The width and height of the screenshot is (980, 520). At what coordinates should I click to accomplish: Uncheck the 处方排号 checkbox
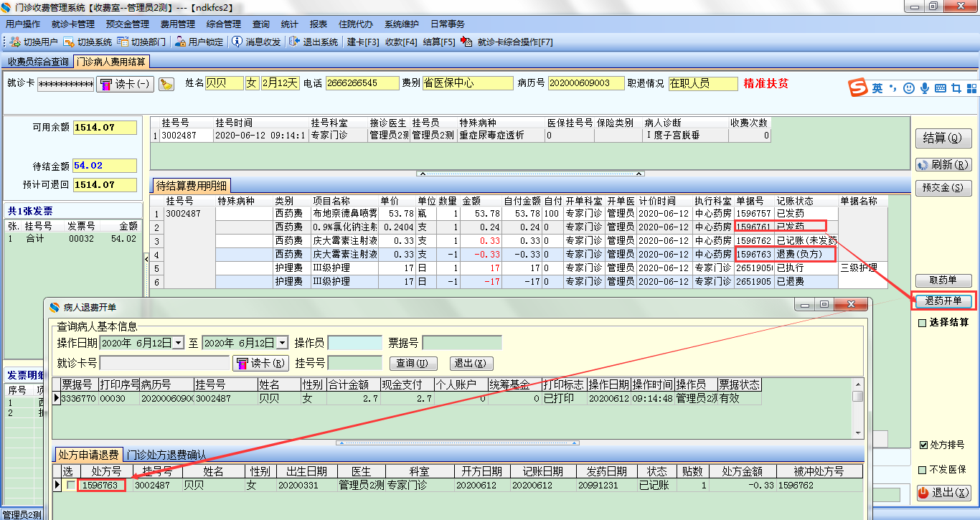coord(923,445)
